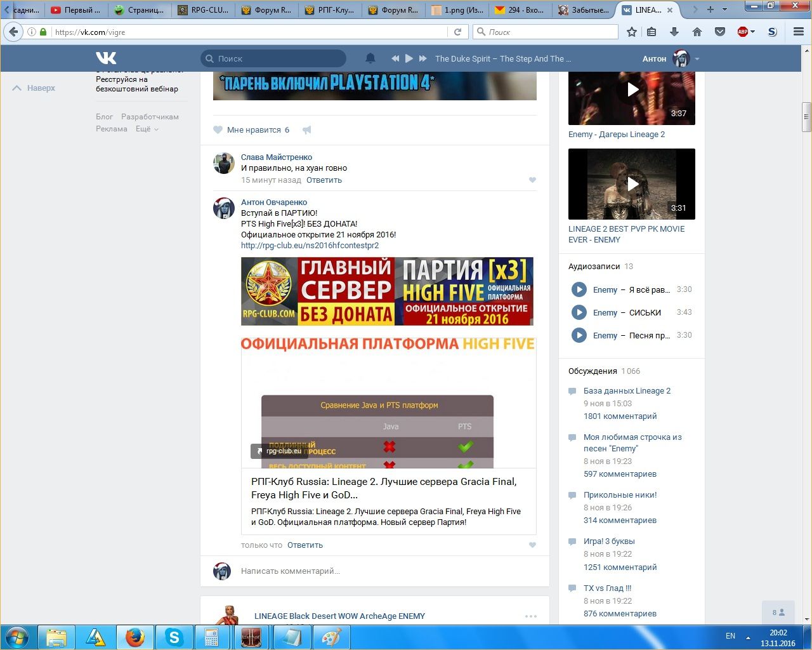Open Skype from the Windows taskbar
This screenshot has height=650, width=812.
coord(174,637)
